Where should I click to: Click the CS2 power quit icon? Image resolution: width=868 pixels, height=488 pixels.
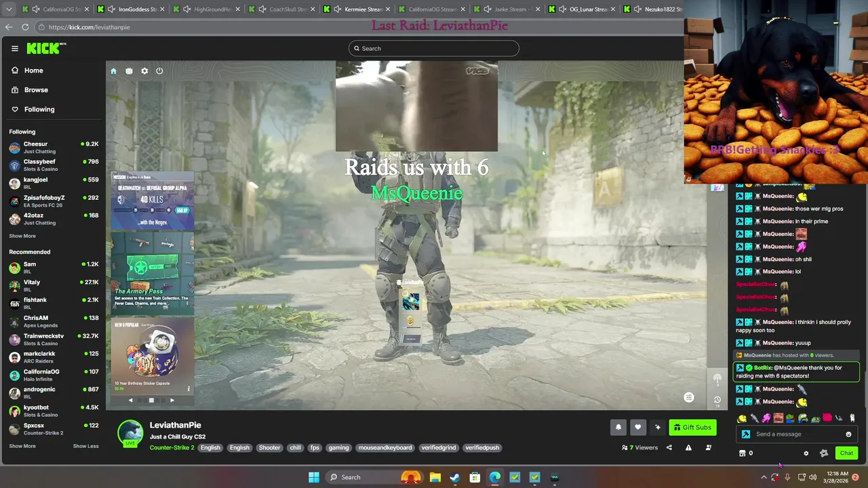point(159,71)
